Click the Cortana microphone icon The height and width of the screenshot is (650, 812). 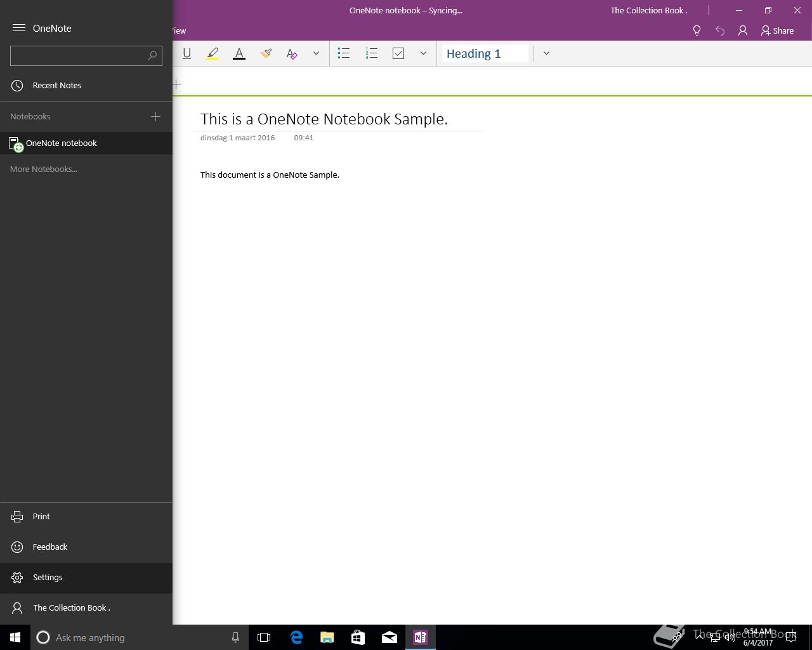click(235, 637)
